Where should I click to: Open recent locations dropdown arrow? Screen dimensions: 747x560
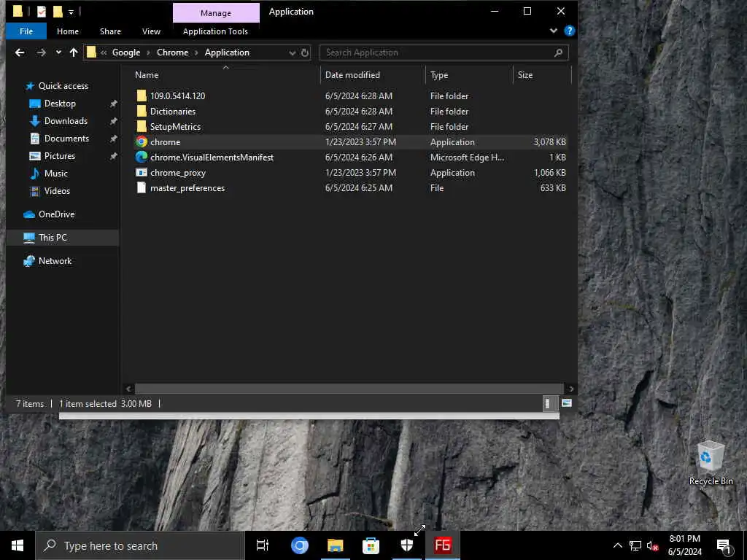(58, 52)
